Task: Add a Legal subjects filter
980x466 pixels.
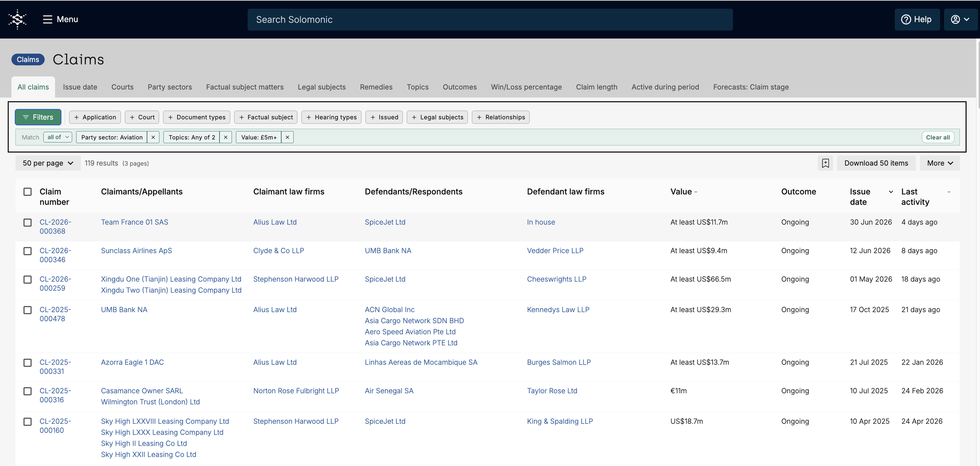Action: (x=437, y=117)
